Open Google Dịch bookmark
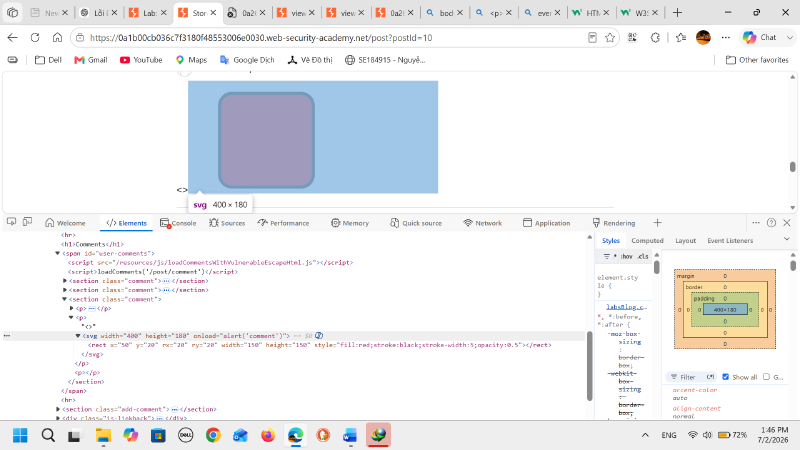Image resolution: width=800 pixels, height=450 pixels. tap(247, 60)
